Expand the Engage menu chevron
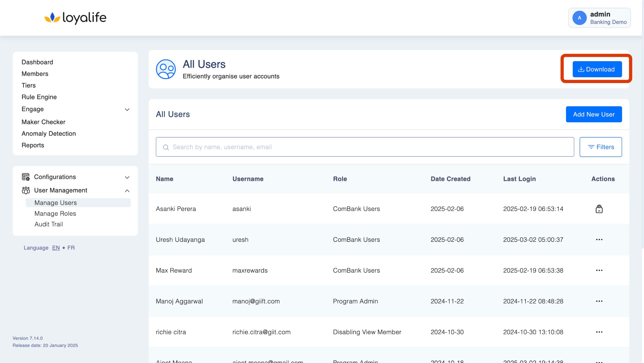The width and height of the screenshot is (644, 363). pos(127,110)
